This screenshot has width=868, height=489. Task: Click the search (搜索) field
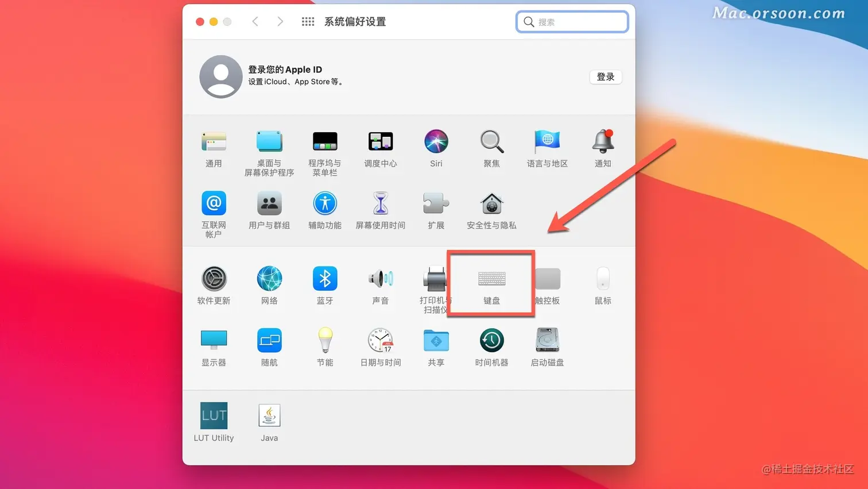coord(572,22)
